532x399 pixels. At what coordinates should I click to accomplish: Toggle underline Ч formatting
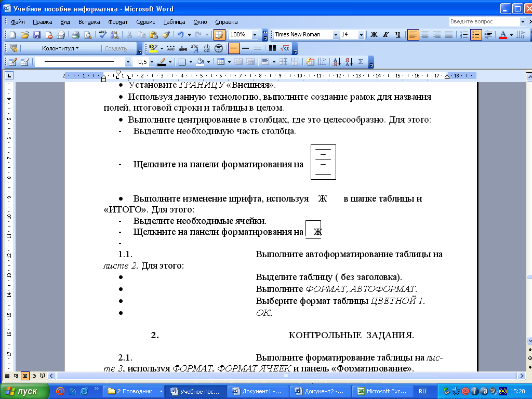click(x=398, y=35)
